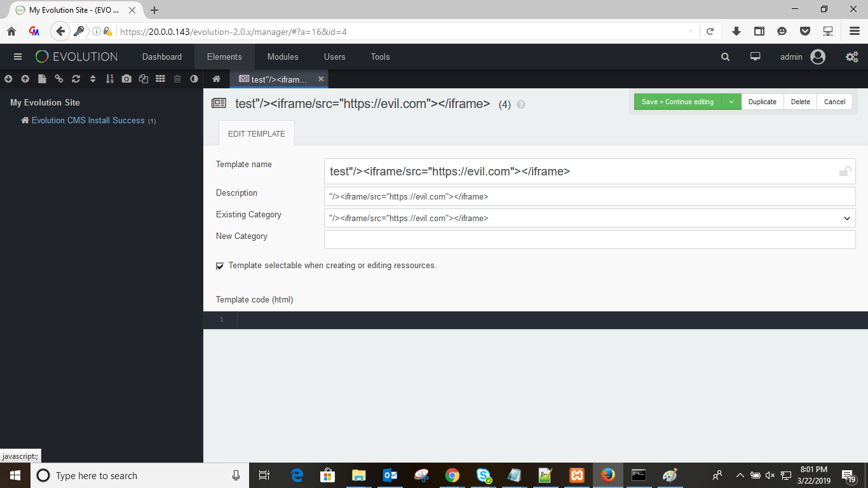
Task: Enable the template selectable checkbox
Action: point(219,266)
